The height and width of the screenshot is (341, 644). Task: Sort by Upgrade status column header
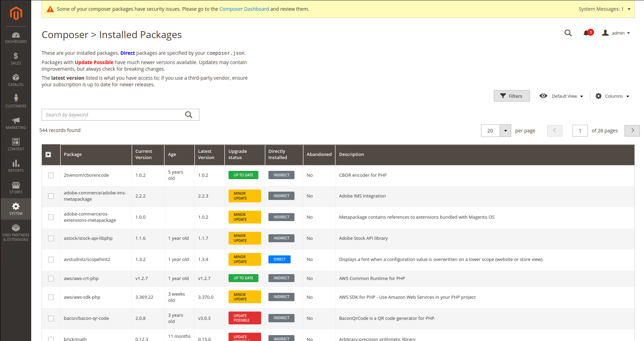tap(245, 155)
